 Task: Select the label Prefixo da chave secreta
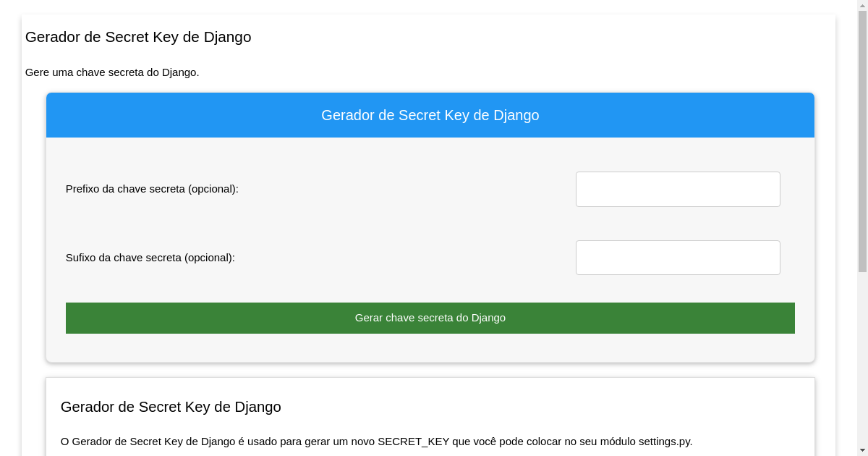151,189
